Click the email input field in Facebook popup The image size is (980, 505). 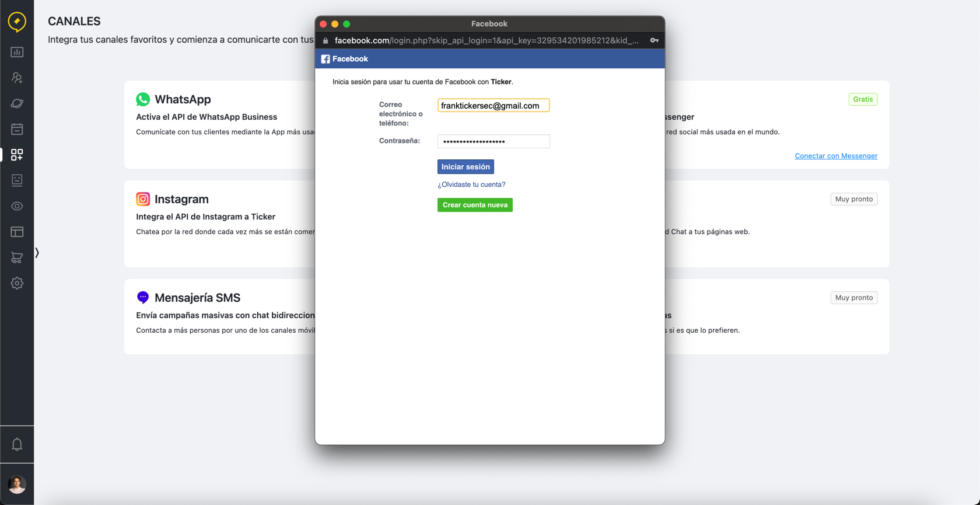click(494, 106)
